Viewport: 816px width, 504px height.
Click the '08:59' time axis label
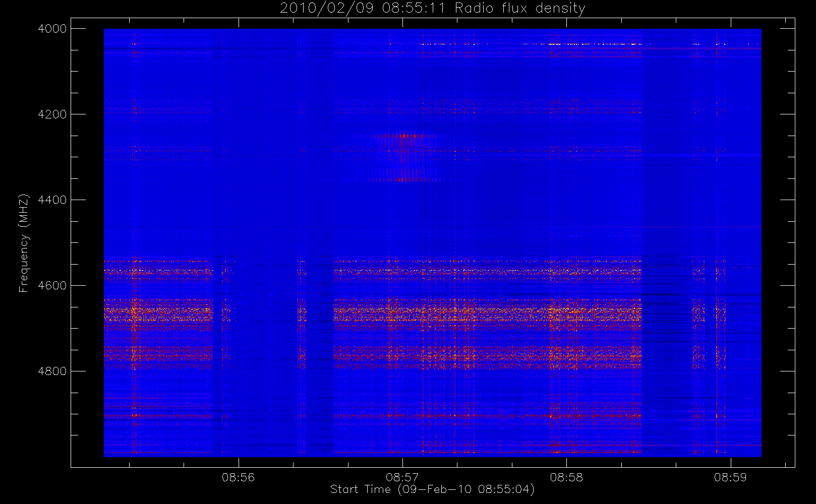730,477
